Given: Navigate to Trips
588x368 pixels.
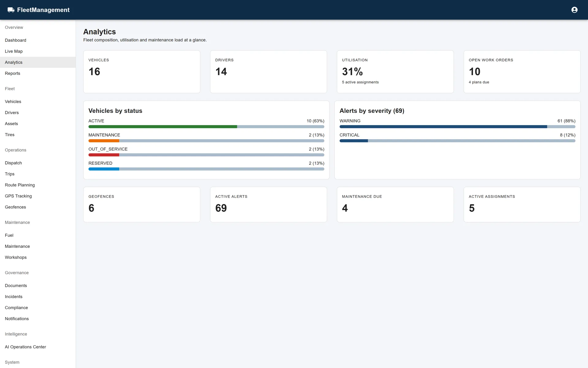Looking at the screenshot, I should 38,174.
